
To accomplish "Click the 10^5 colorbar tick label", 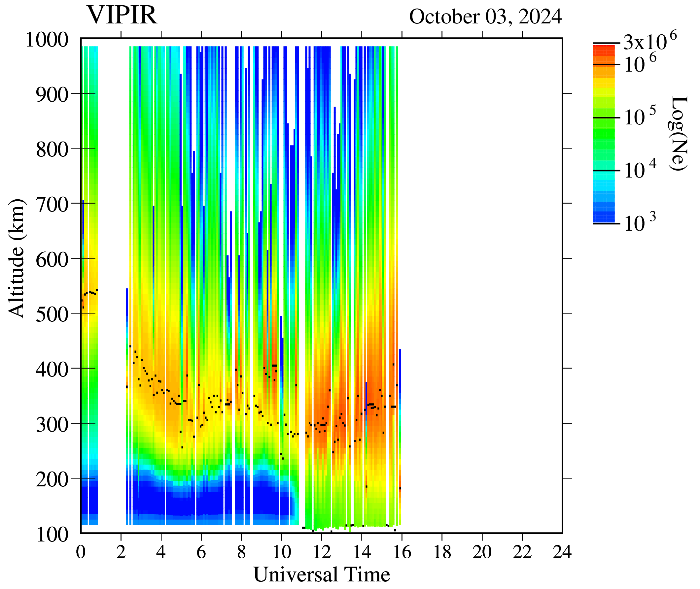I will click(640, 117).
